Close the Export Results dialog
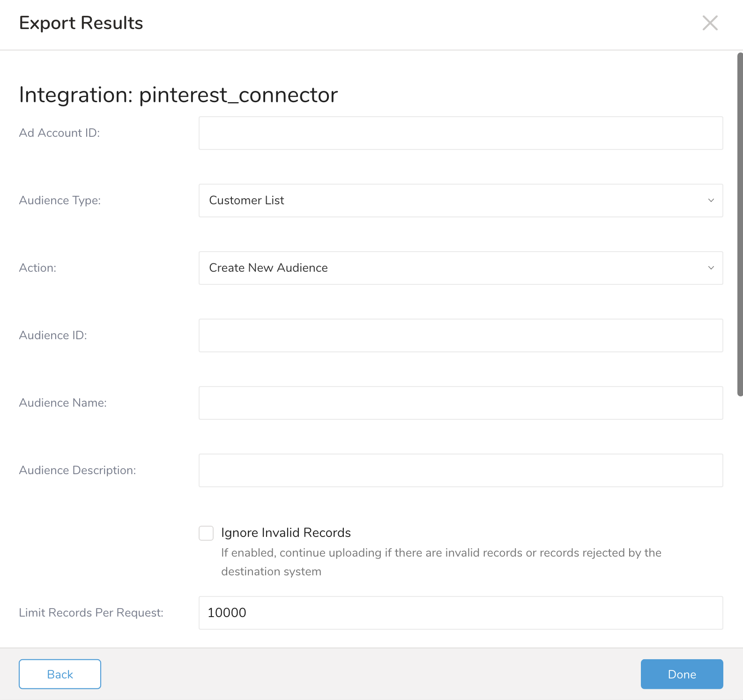The image size is (743, 700). [710, 22]
